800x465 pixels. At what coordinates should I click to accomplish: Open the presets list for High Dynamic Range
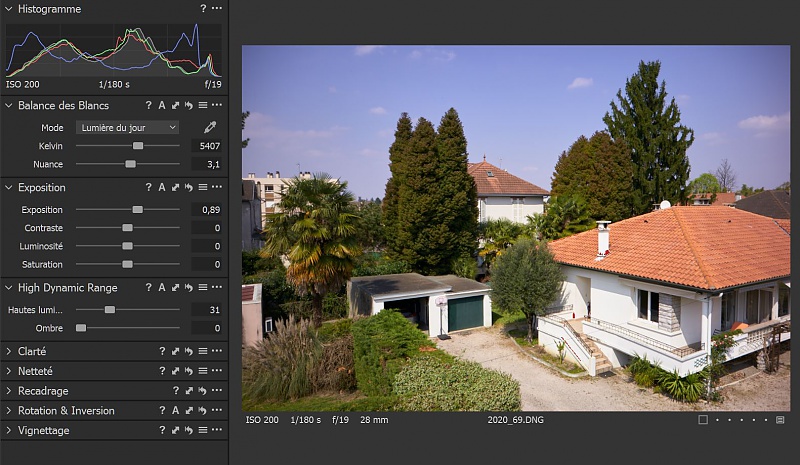pos(202,288)
